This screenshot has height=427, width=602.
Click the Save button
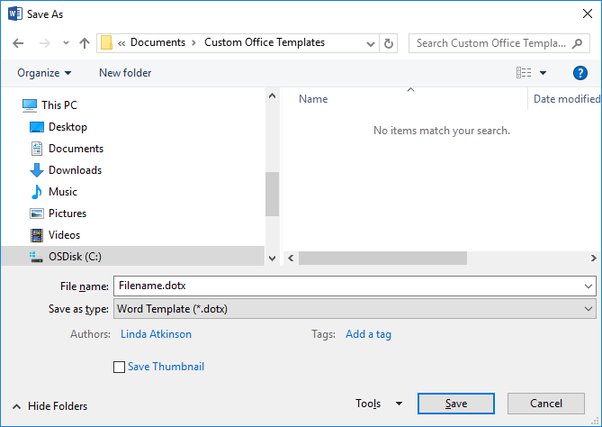(x=456, y=404)
